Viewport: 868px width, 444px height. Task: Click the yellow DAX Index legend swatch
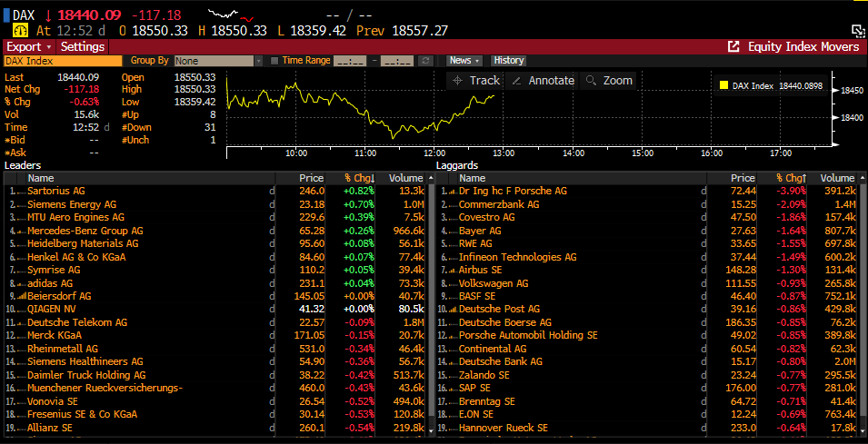click(x=723, y=86)
